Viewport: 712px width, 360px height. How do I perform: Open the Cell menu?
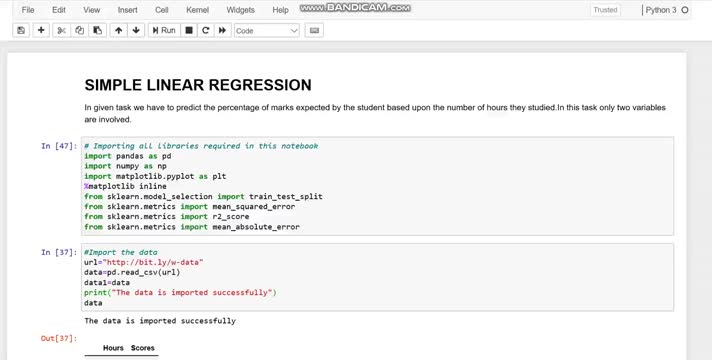click(162, 10)
